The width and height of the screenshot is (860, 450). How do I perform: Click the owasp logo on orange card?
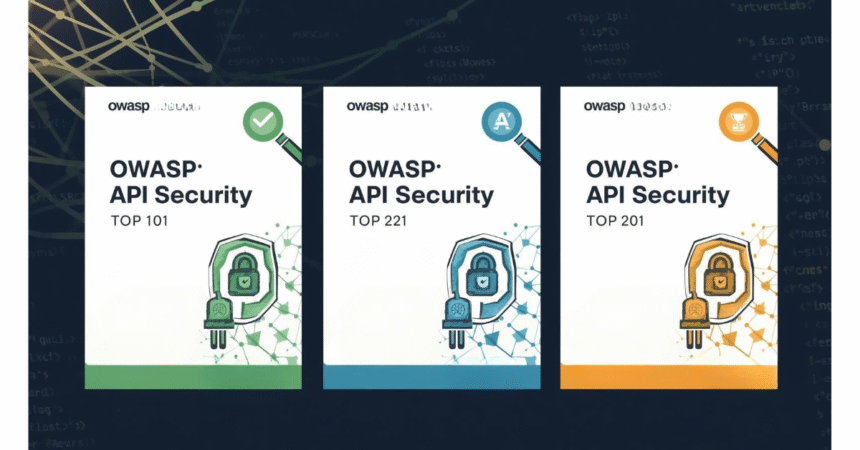coord(604,106)
